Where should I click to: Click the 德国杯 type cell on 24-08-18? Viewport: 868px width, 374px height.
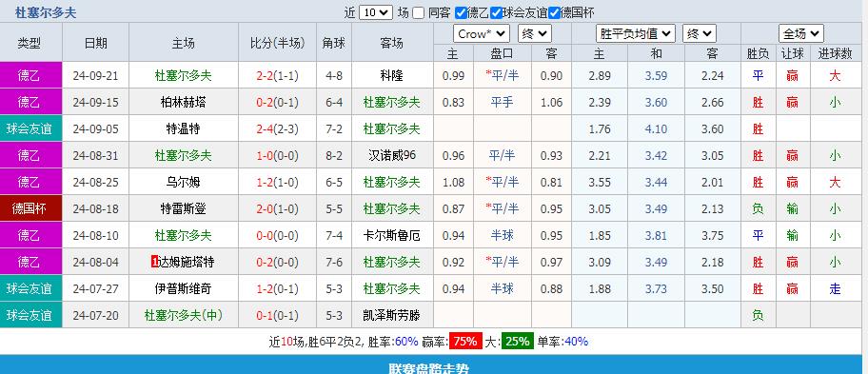coord(31,208)
